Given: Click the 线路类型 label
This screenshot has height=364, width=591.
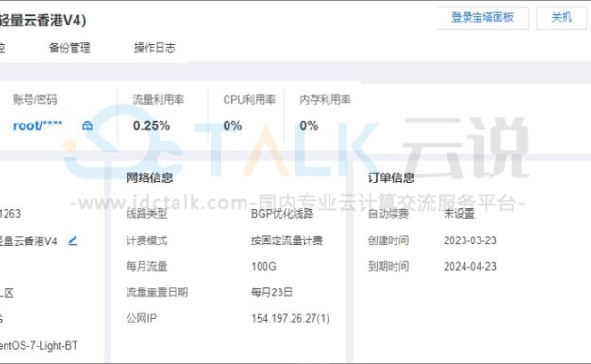Looking at the screenshot, I should (146, 214).
